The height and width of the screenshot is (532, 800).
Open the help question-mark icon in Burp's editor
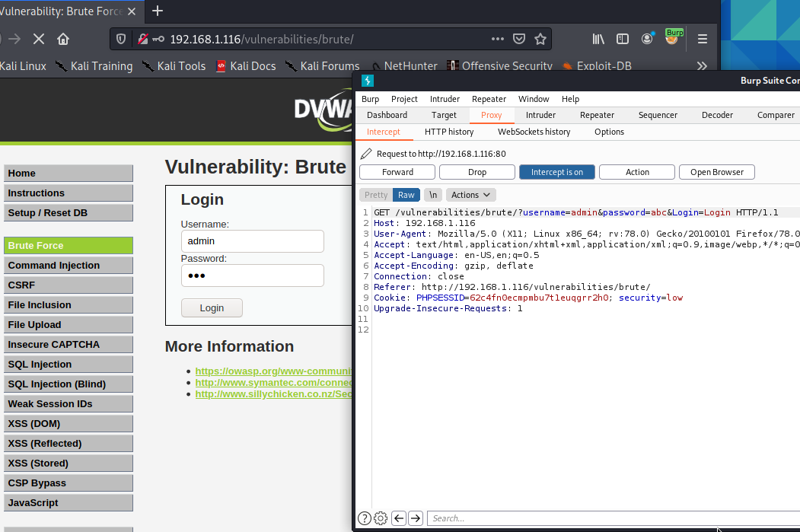coord(365,518)
